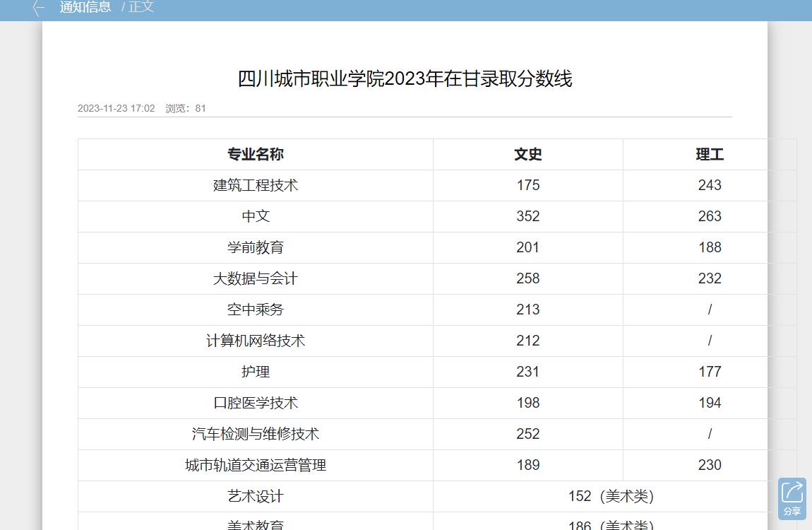This screenshot has width=812, height=530.
Task: Click 理工 score 243 for 建筑工程技术
Action: tap(710, 185)
